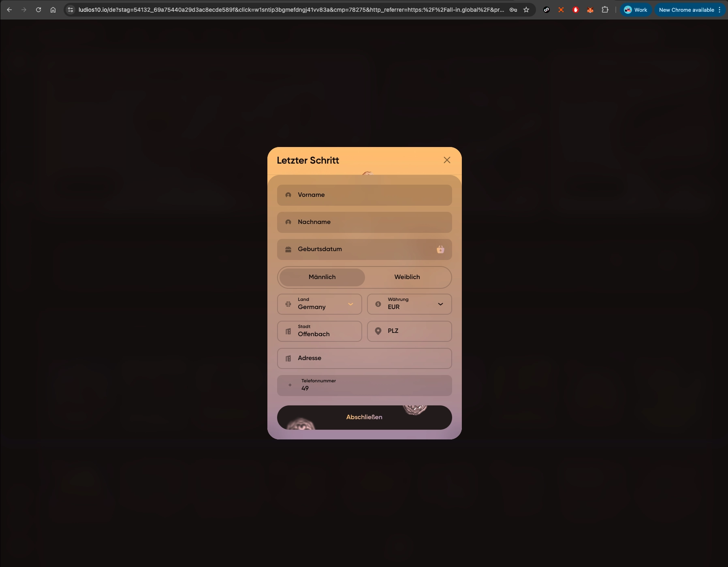The width and height of the screenshot is (728, 567).
Task: Click the black circular extension icon
Action: pyautogui.click(x=547, y=10)
